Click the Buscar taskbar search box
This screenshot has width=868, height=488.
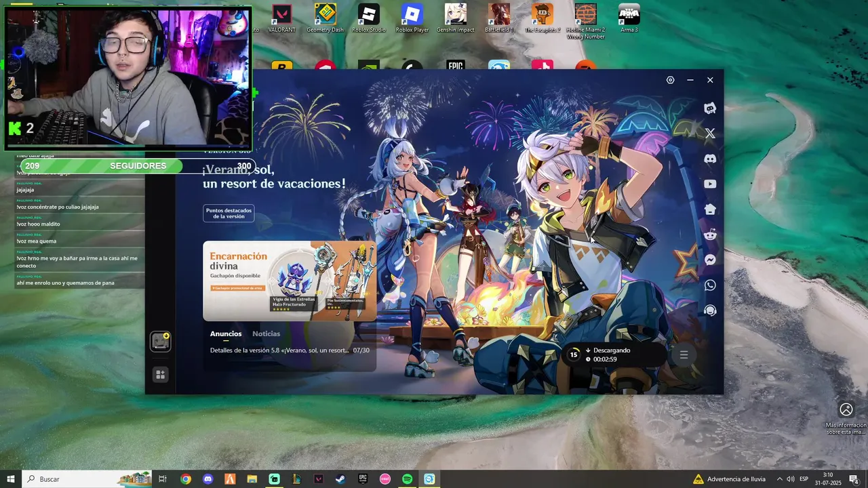(x=87, y=479)
